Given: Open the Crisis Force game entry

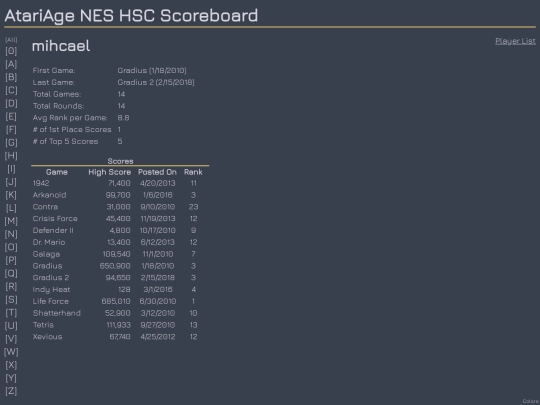Looking at the screenshot, I should click(x=55, y=219).
